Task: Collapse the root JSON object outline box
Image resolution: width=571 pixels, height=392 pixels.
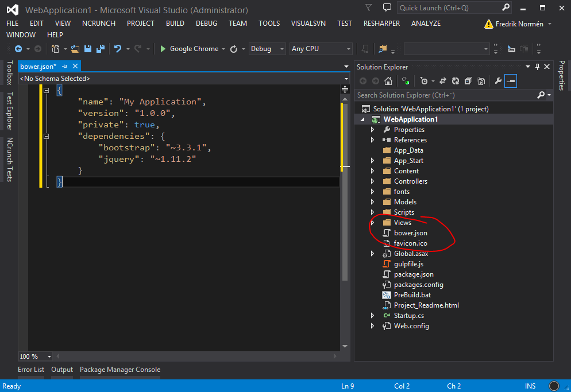Action: pyautogui.click(x=47, y=90)
